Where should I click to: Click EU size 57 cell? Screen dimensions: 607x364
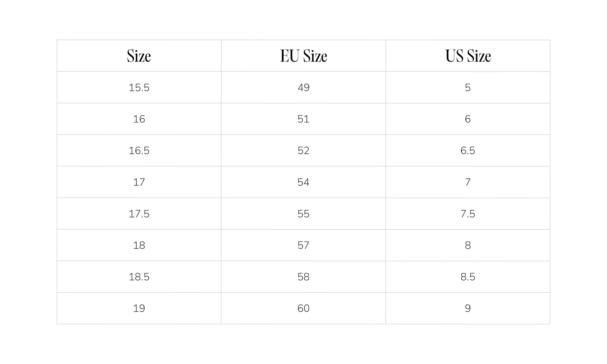click(x=303, y=245)
